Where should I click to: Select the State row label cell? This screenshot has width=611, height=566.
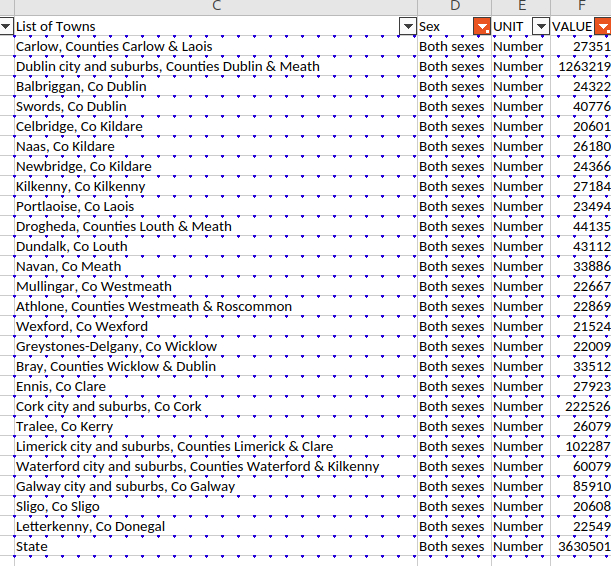[33, 547]
